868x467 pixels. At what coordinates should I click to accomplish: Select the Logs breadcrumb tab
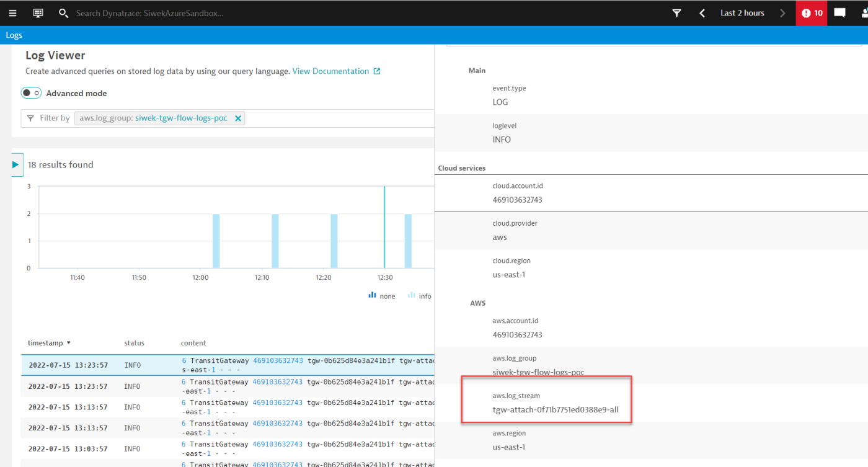click(x=14, y=35)
